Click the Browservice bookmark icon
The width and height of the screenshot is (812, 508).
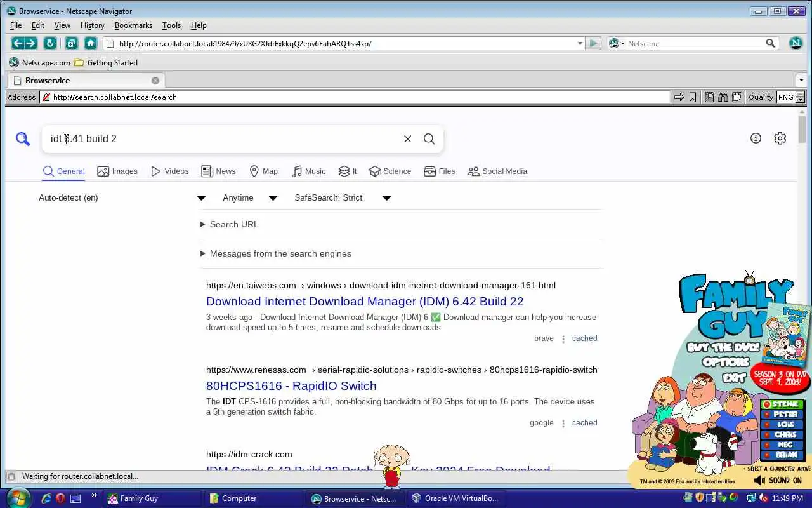(x=693, y=97)
